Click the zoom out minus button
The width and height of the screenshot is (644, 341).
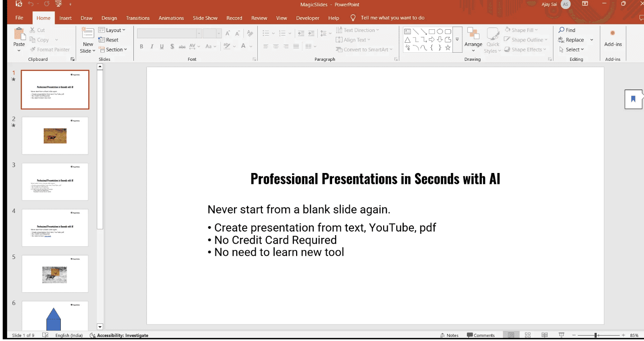point(574,335)
